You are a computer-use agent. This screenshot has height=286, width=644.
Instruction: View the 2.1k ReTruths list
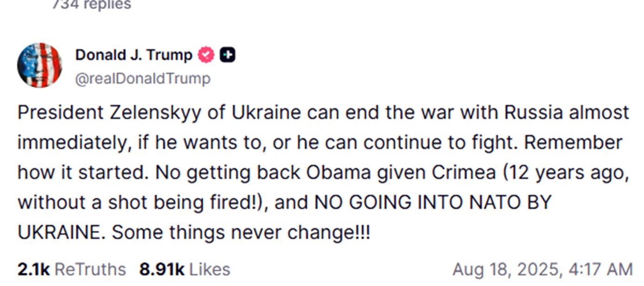tap(71, 269)
